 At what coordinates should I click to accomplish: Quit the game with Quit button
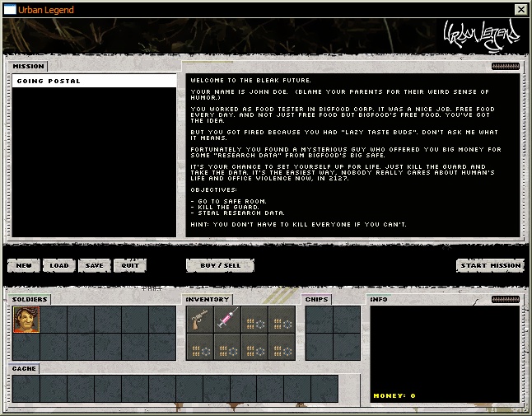tap(130, 266)
